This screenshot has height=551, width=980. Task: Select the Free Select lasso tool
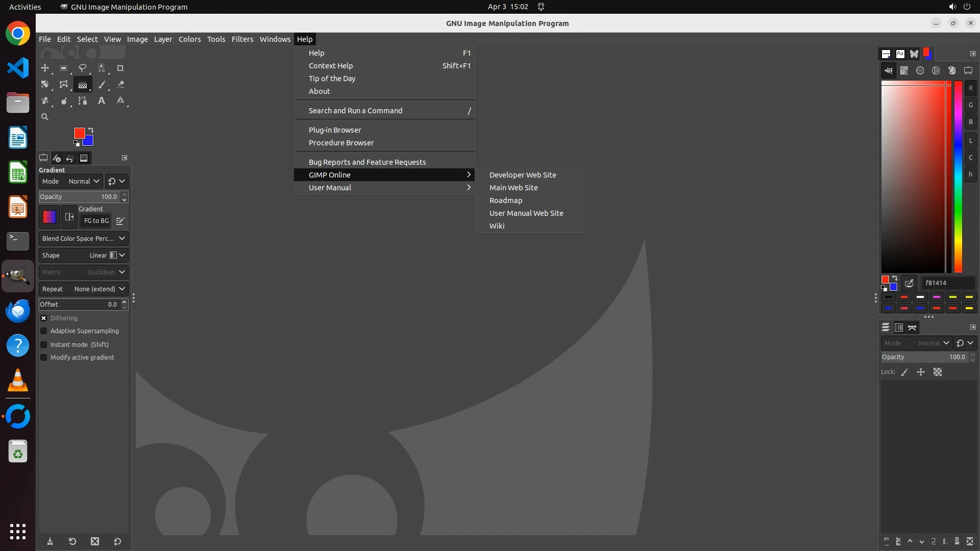pyautogui.click(x=82, y=68)
